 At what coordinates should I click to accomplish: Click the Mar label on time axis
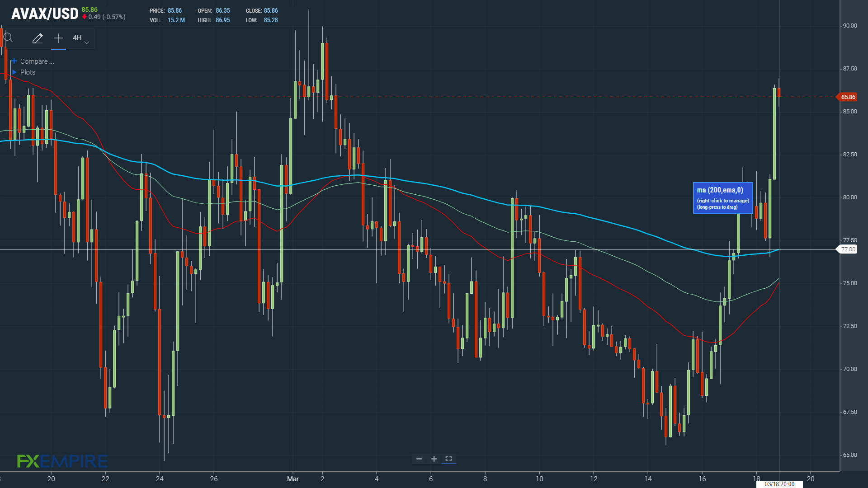293,479
